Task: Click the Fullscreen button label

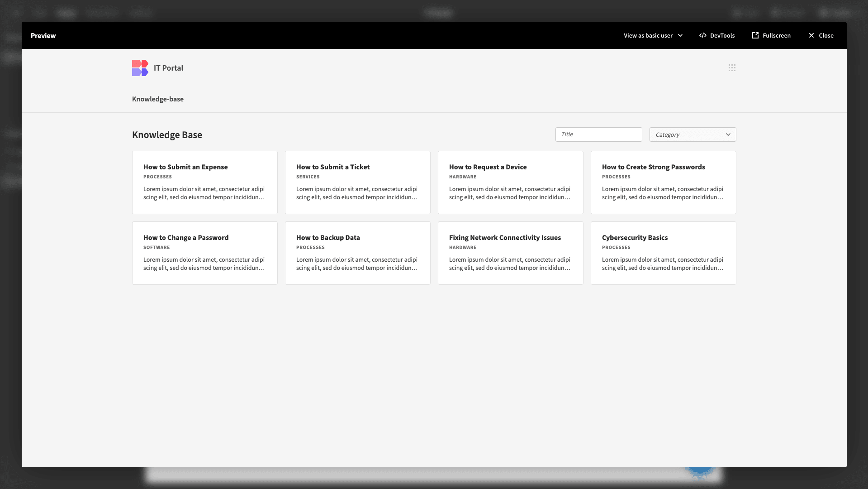Action: coord(777,35)
